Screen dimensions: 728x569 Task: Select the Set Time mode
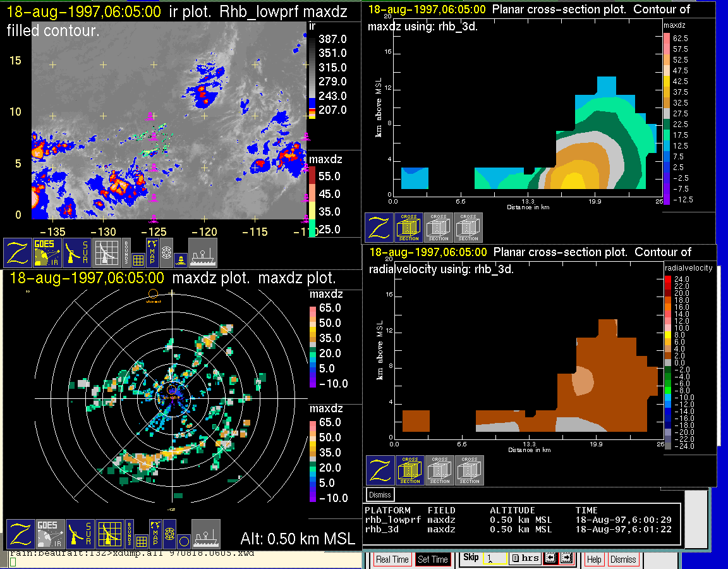[x=433, y=560]
